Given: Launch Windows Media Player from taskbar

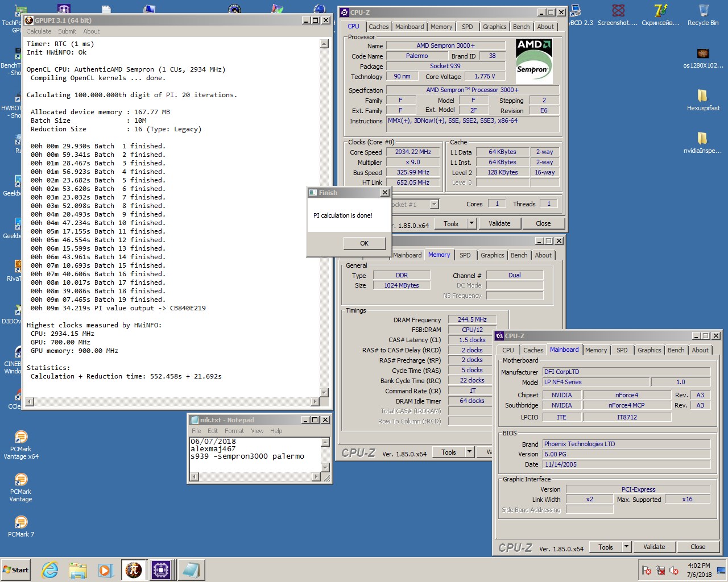Looking at the screenshot, I should click(105, 570).
